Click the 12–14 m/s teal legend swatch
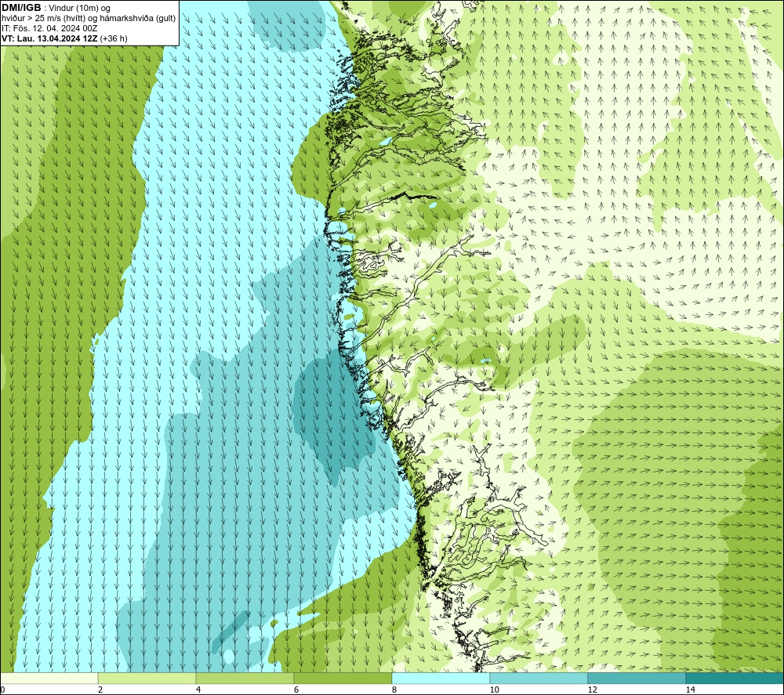Screen dimensions: 784x695 click(x=637, y=679)
